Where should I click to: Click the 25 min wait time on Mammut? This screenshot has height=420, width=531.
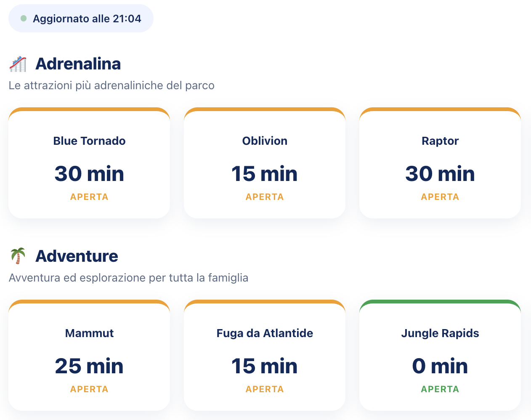tap(89, 366)
